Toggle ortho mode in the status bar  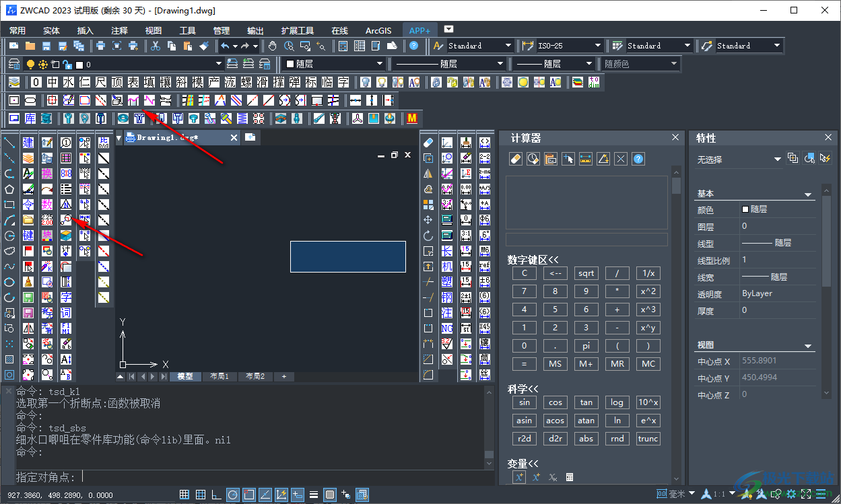216,495
